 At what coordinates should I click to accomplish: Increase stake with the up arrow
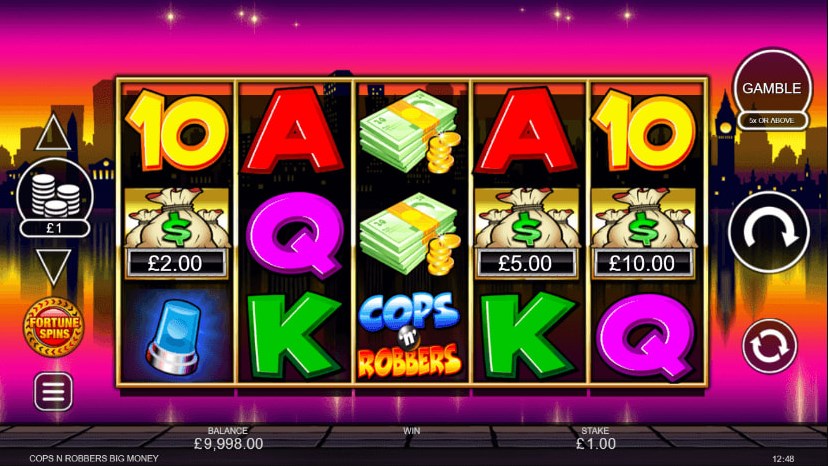[53, 133]
